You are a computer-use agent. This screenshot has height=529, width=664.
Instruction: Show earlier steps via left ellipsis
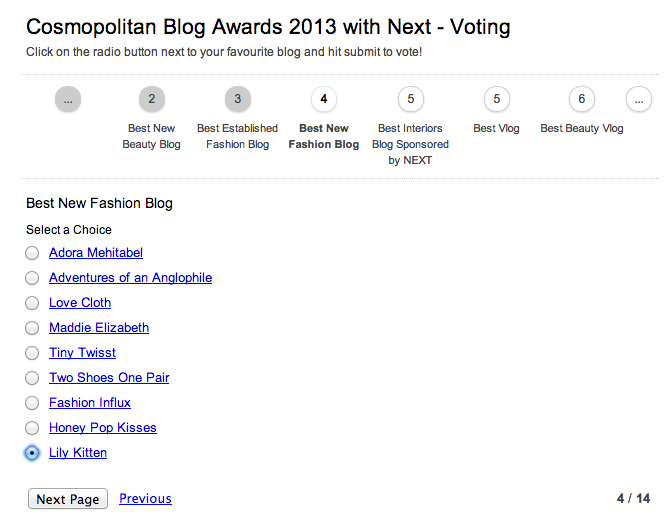(x=68, y=99)
